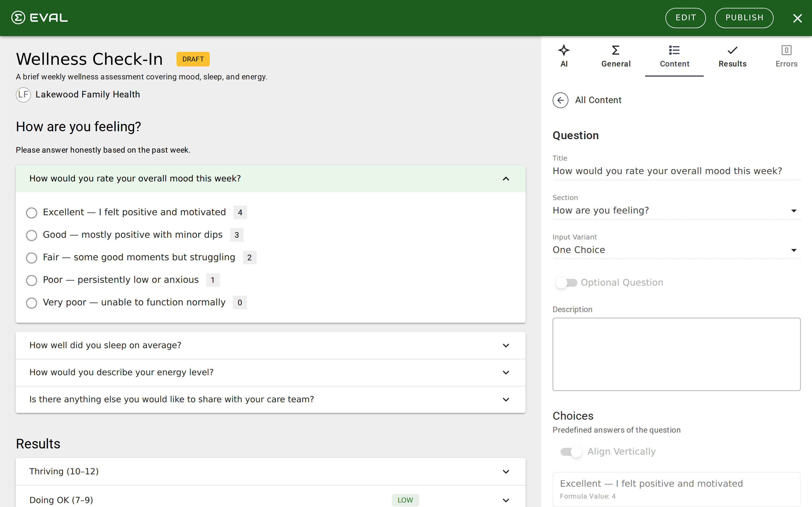Viewport: 812px width, 507px height.
Task: Select the Excellent mood radio option
Action: click(x=31, y=213)
